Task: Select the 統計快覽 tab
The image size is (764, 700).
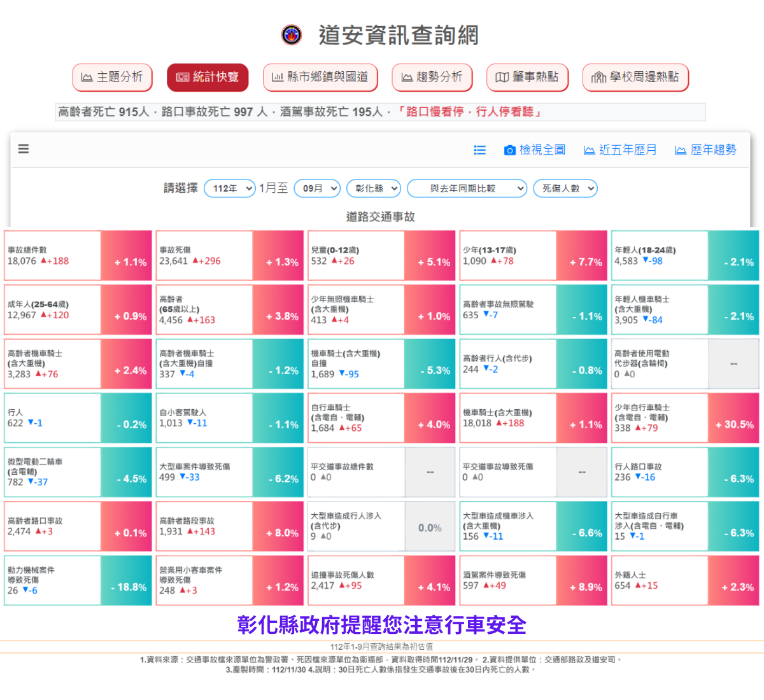Action: pyautogui.click(x=208, y=78)
